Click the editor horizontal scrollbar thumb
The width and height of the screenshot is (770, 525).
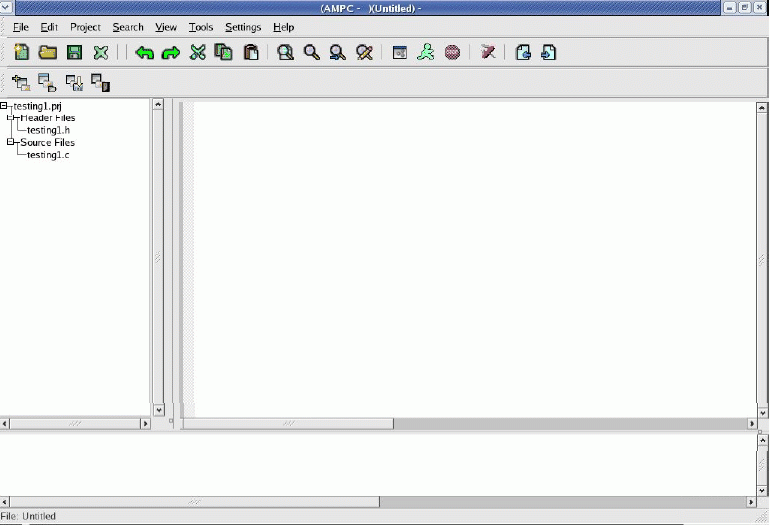tap(288, 423)
